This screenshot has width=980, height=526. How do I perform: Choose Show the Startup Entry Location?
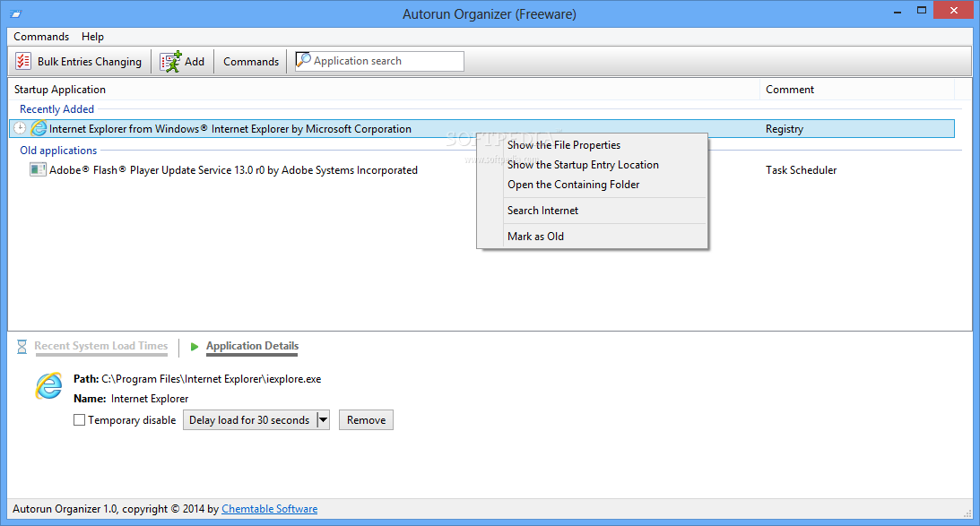click(x=583, y=165)
